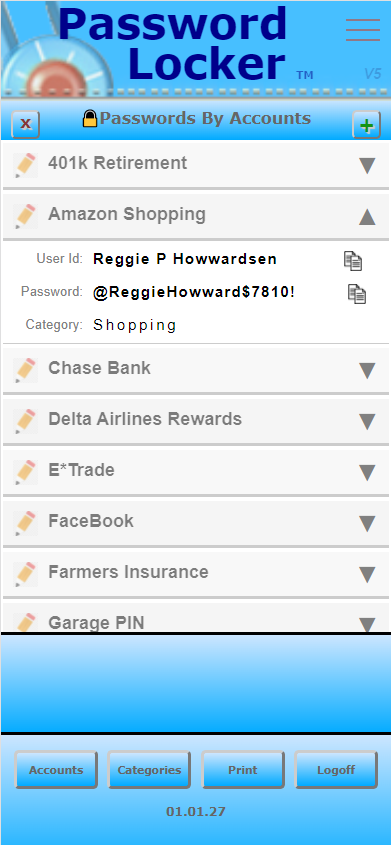Open the Categories view

tap(149, 770)
